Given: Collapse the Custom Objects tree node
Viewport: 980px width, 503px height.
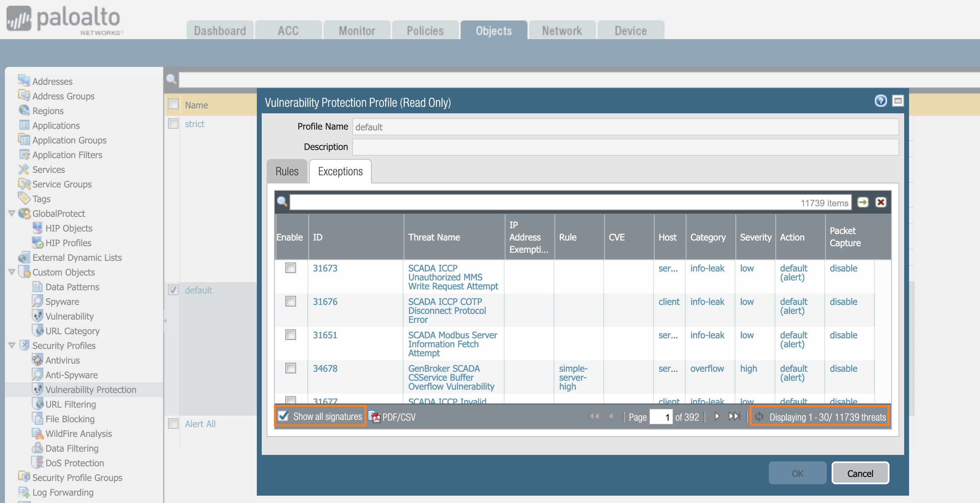Looking at the screenshot, I should click(x=12, y=272).
